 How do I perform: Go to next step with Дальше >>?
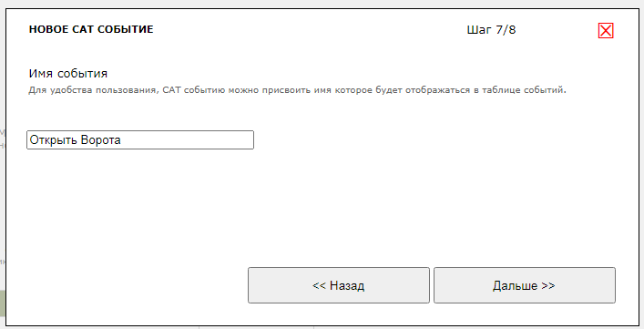coord(525,285)
